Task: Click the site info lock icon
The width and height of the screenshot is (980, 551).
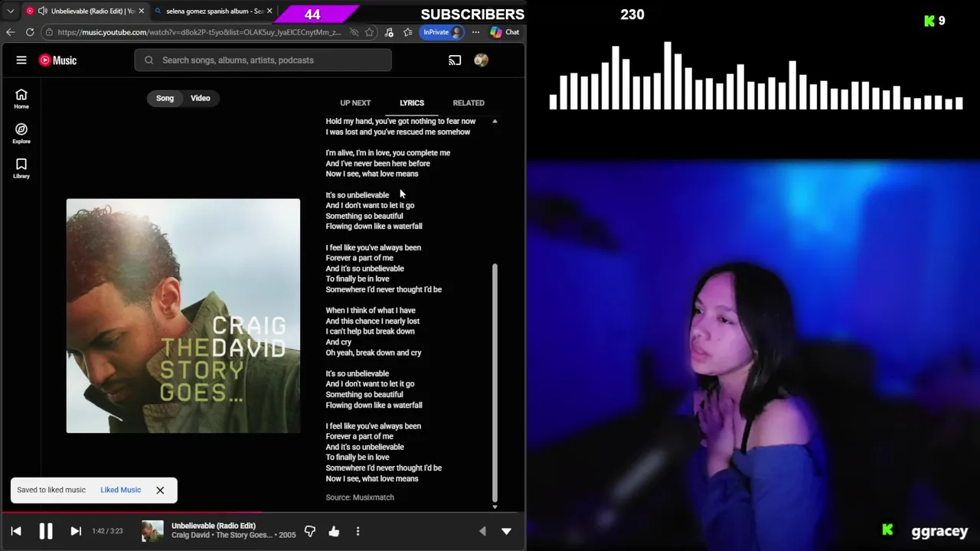Action: [x=49, y=32]
